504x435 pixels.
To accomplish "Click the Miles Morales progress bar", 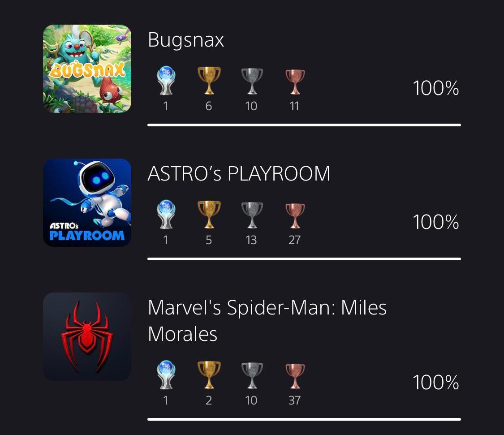I will pos(304,419).
